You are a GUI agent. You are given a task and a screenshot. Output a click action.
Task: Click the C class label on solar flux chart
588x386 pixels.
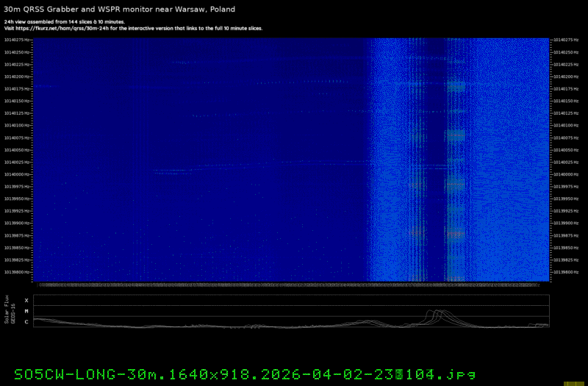pyautogui.click(x=26, y=321)
